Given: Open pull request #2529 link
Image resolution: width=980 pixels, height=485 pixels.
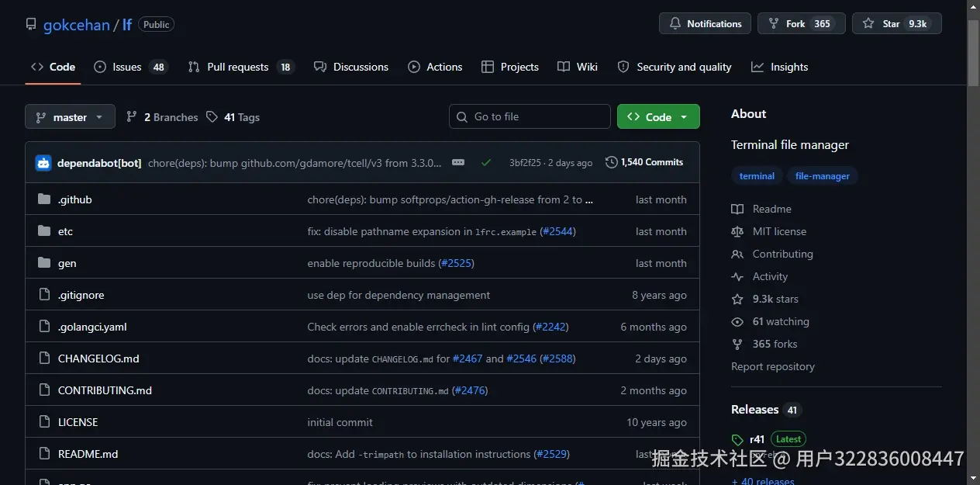Looking at the screenshot, I should point(551,454).
